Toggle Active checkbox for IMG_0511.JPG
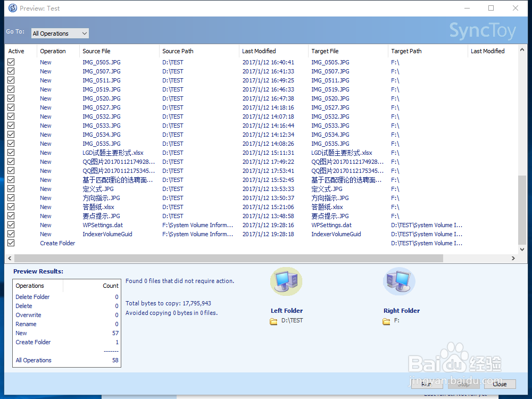The height and width of the screenshot is (399, 532). coord(11,80)
